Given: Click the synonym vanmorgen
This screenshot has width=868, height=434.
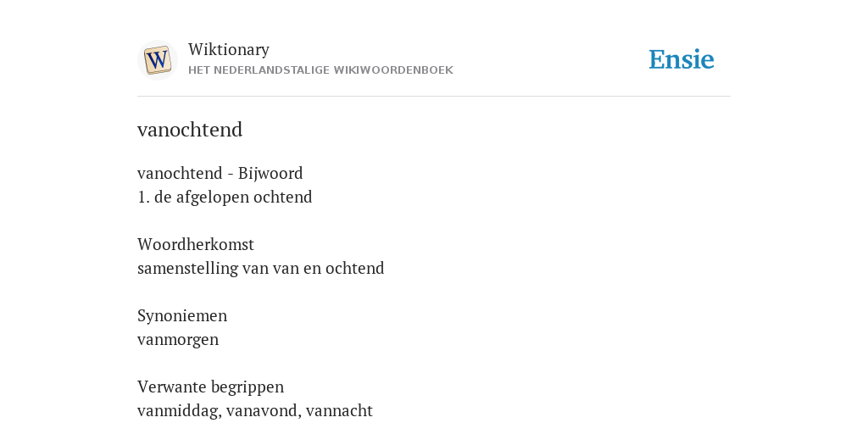Looking at the screenshot, I should [178, 339].
